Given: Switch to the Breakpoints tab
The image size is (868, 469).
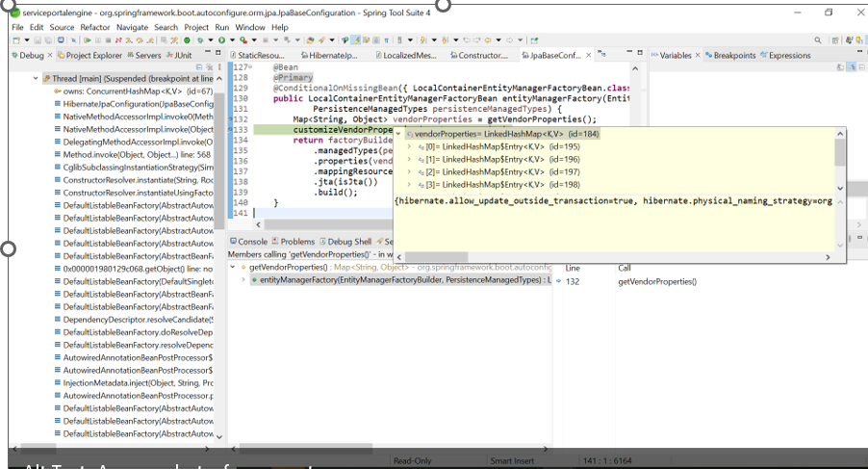Looking at the screenshot, I should point(733,56).
